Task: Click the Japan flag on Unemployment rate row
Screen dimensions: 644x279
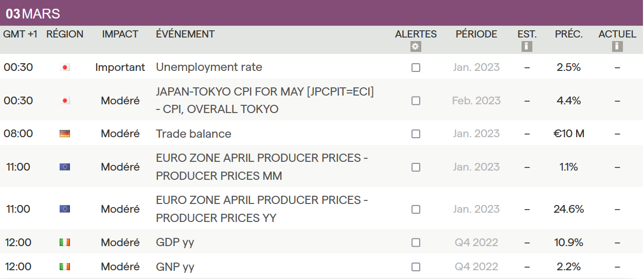Action: tap(65, 67)
